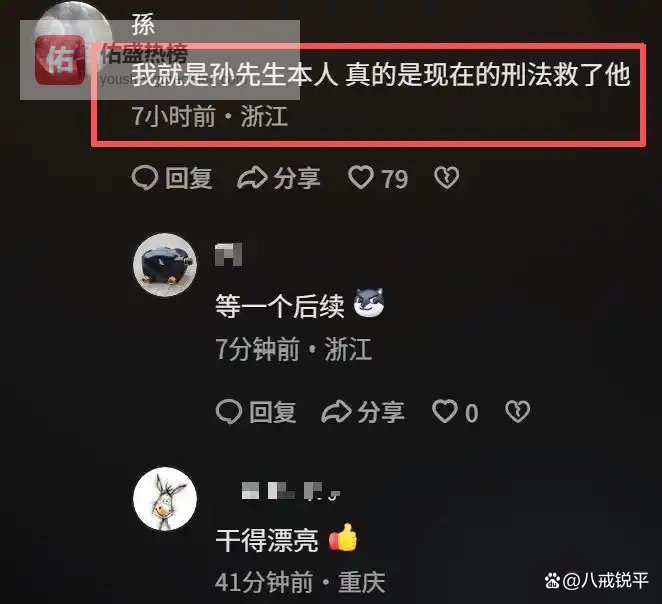Image resolution: width=662 pixels, height=604 pixels.
Task: Like the comment showing 79 likes
Action: [361, 177]
